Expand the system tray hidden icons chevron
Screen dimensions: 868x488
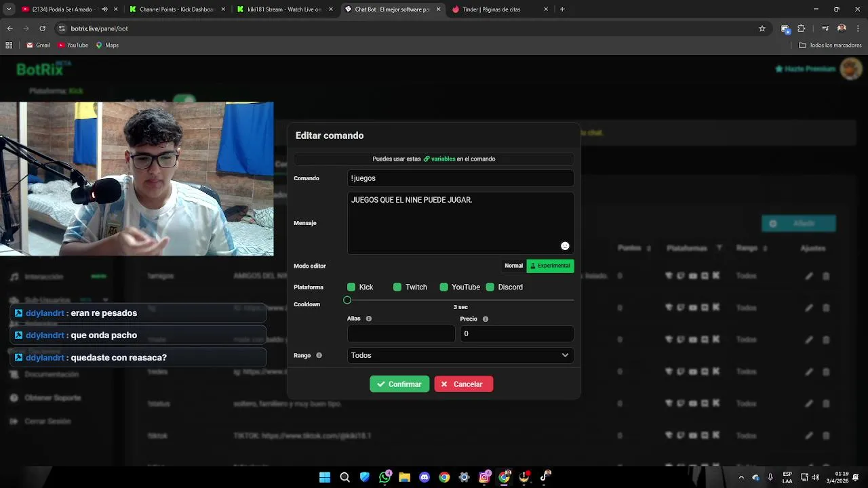point(741,477)
